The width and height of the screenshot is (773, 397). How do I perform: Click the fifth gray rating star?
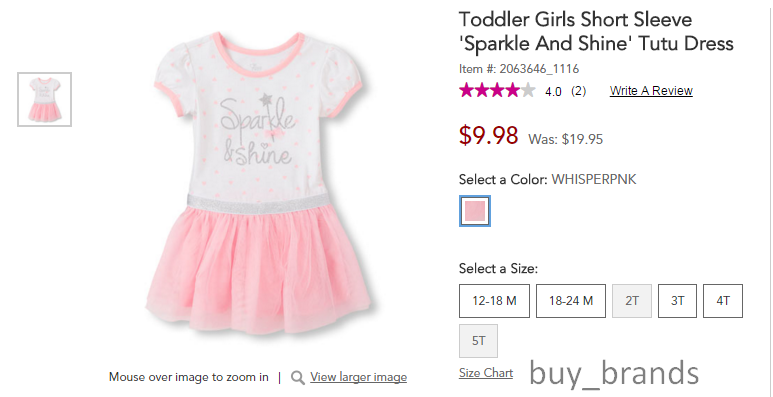point(528,90)
